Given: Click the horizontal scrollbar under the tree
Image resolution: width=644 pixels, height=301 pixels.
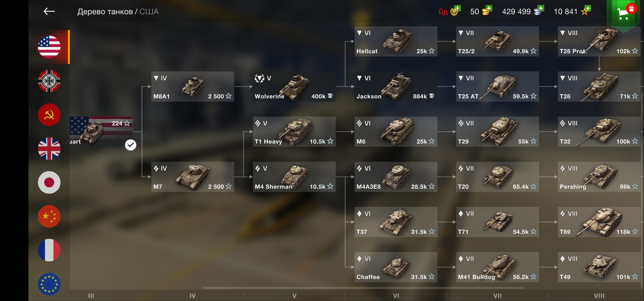Looking at the screenshot, I should (363, 288).
